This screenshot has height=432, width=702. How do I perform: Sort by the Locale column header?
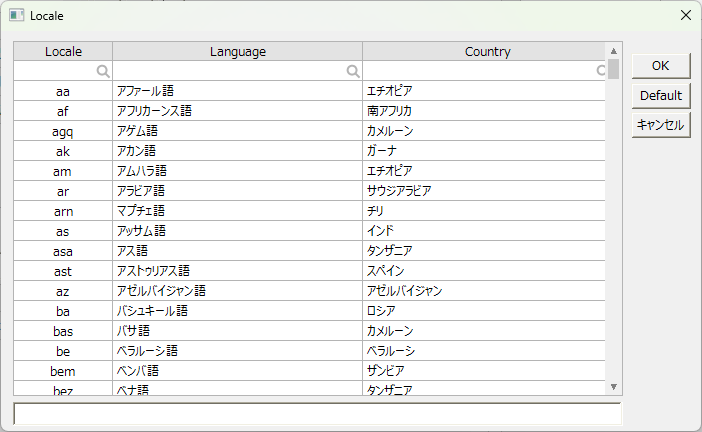click(63, 51)
